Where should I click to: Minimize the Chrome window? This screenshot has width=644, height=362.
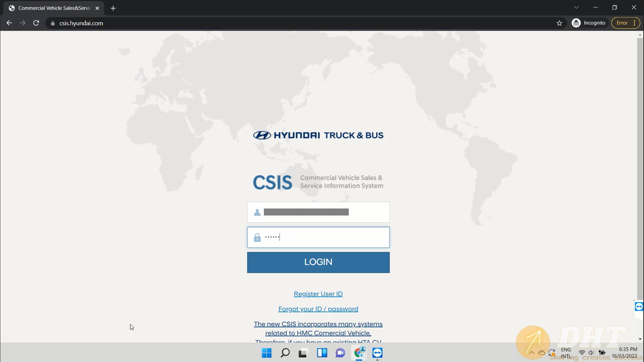595,7
